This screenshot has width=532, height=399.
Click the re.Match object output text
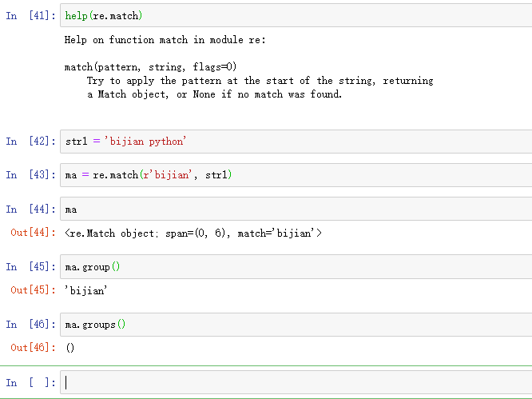193,233
